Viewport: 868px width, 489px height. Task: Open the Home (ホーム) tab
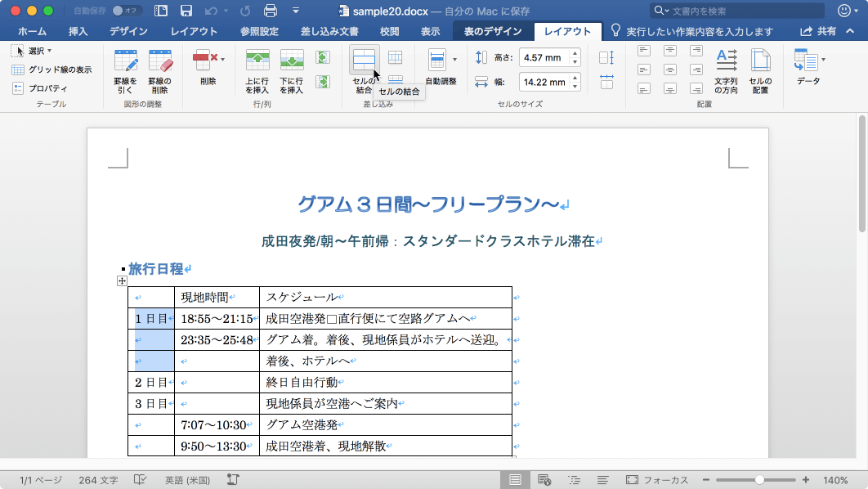(x=32, y=32)
